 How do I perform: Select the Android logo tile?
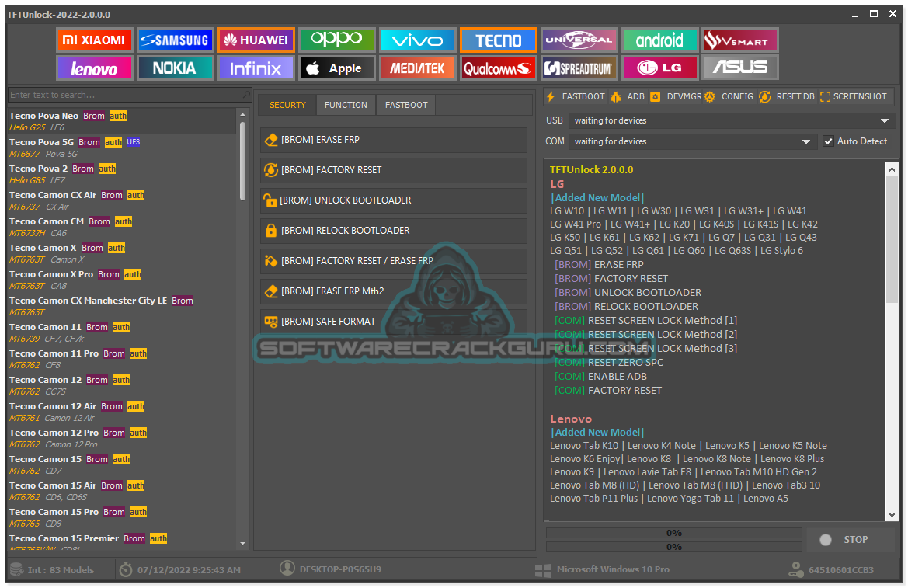click(x=659, y=40)
